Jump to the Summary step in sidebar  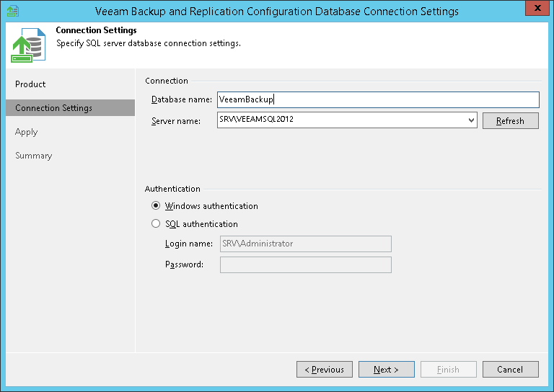click(x=34, y=156)
